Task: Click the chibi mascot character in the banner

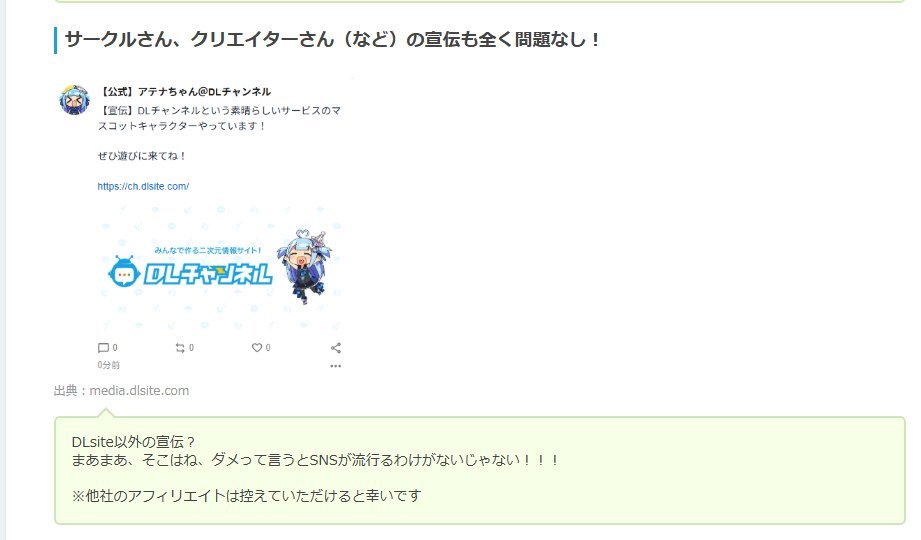Action: pyautogui.click(x=305, y=266)
